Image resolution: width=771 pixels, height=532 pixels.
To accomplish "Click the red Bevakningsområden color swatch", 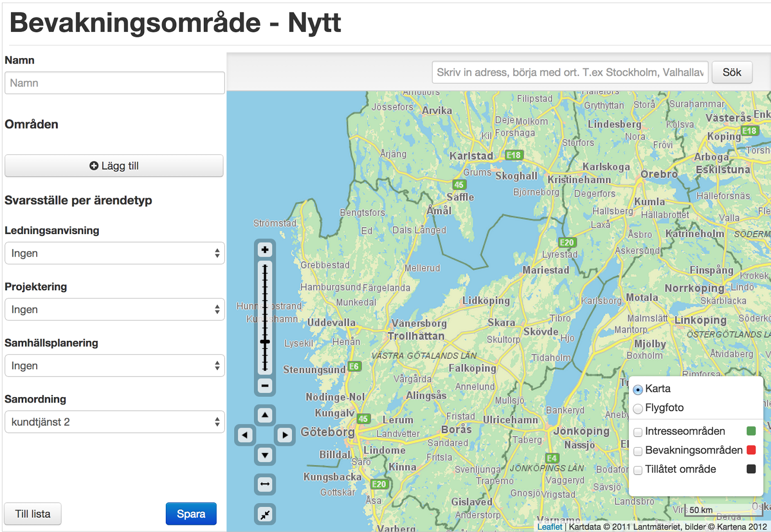I will [x=751, y=450].
